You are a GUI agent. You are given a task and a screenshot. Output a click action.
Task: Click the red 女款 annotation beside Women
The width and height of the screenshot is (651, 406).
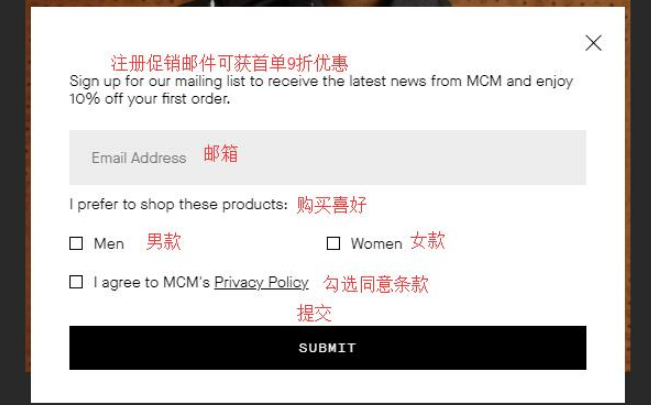tap(428, 241)
